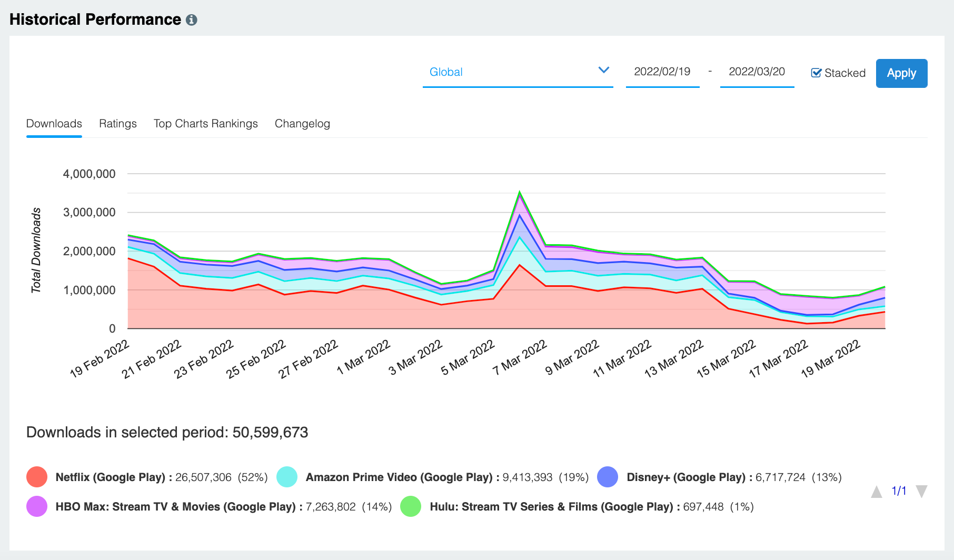Go to next legend page arrow

tap(921, 492)
